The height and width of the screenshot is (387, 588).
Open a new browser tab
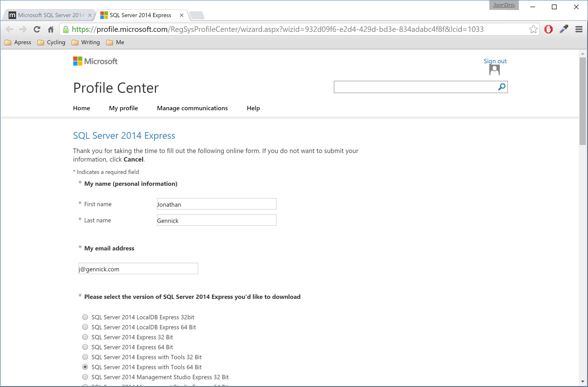tap(197, 15)
